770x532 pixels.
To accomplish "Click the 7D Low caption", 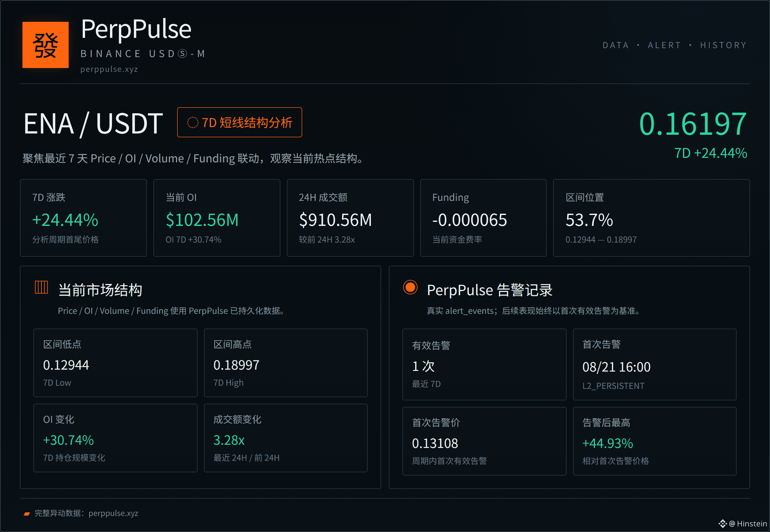I will pyautogui.click(x=57, y=383).
